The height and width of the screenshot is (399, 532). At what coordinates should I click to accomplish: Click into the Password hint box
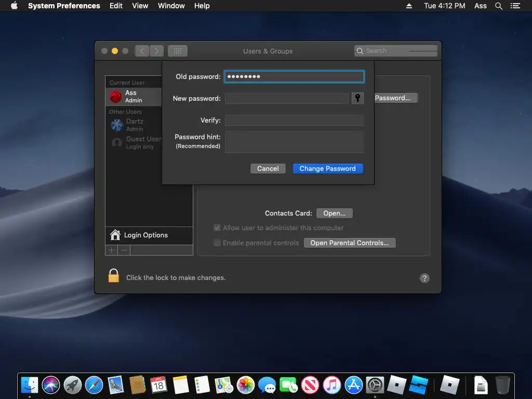(x=294, y=142)
